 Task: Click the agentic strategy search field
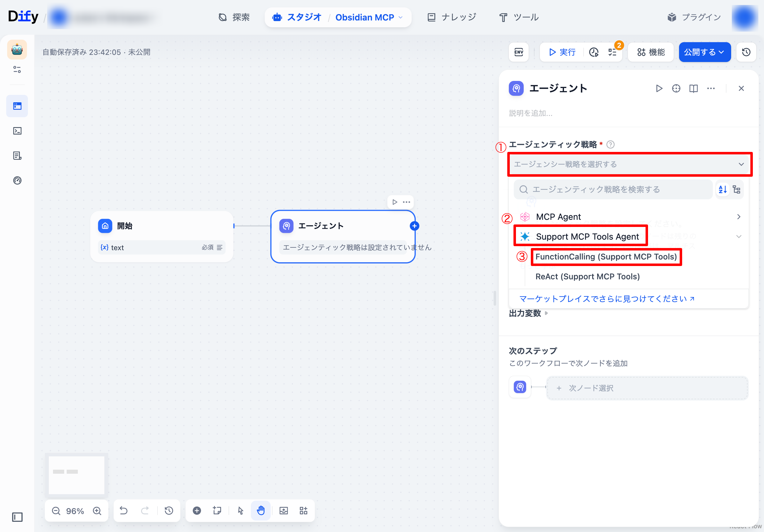[613, 189]
